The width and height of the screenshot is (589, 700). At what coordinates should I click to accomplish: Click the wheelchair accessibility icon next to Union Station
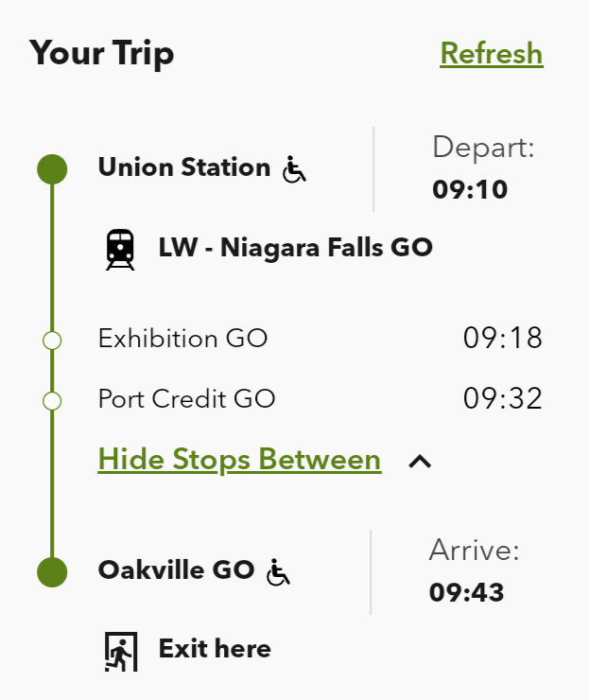pos(295,170)
